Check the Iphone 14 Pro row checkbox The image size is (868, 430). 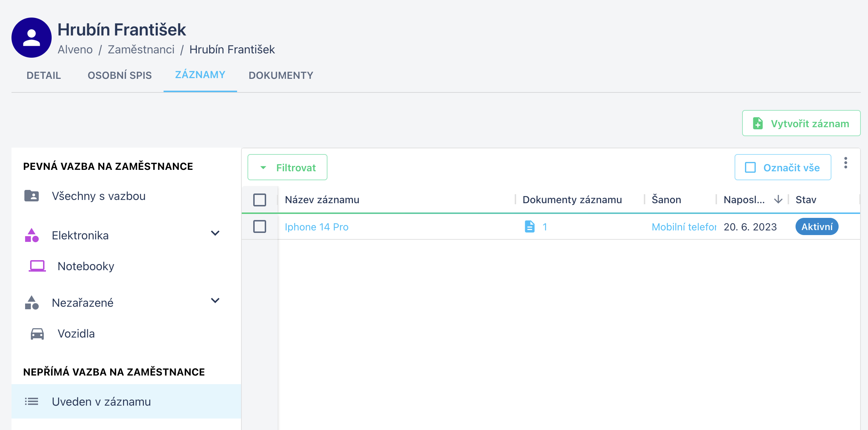[260, 227]
